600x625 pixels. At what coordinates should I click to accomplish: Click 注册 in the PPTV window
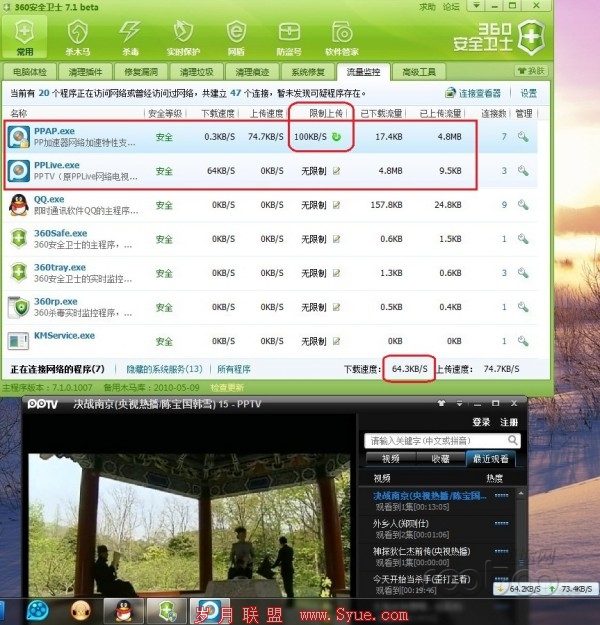[509, 422]
